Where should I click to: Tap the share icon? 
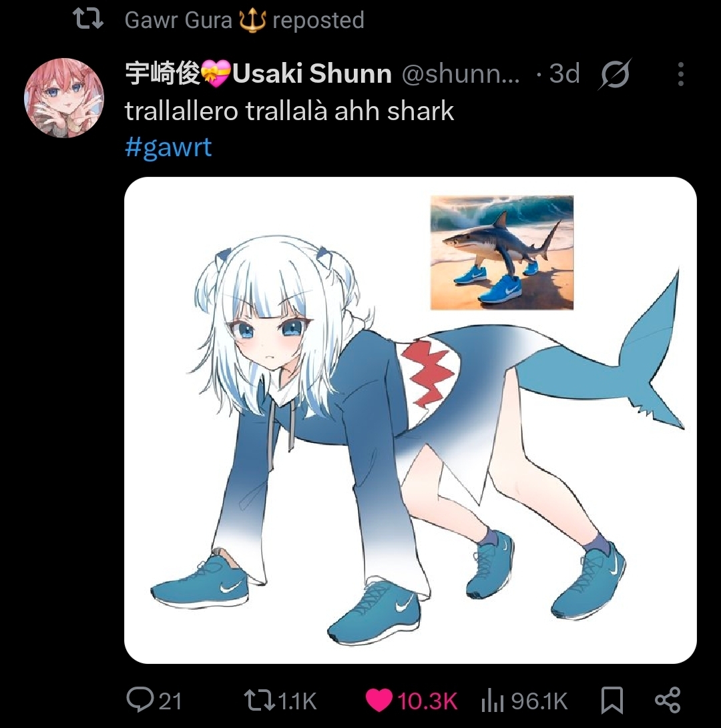[668, 700]
